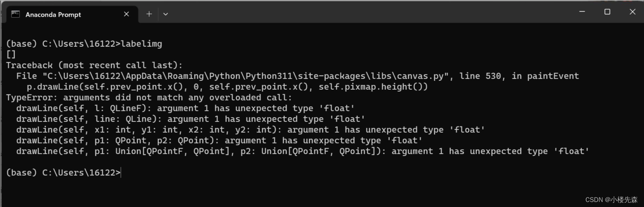The height and width of the screenshot is (207, 644).
Task: Minimize the terminal window
Action: tap(582, 12)
